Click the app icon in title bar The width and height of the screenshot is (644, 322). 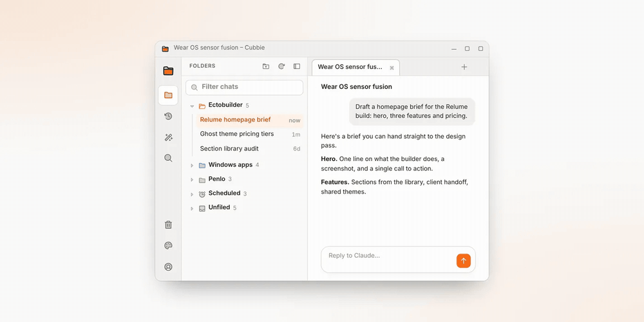pyautogui.click(x=165, y=48)
